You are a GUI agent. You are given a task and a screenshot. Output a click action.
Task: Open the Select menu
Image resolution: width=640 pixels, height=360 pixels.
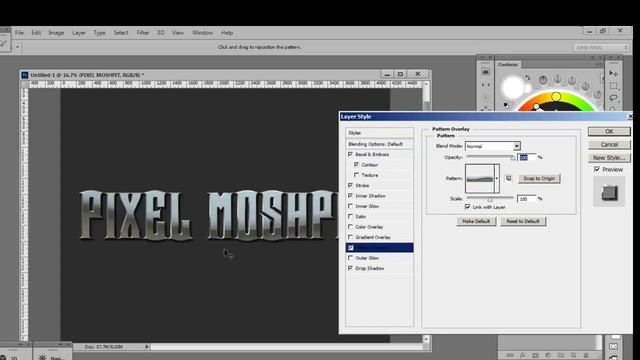121,33
